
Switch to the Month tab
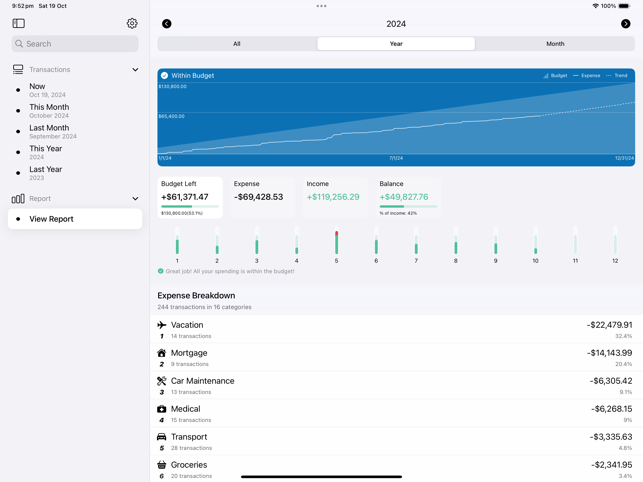point(555,43)
